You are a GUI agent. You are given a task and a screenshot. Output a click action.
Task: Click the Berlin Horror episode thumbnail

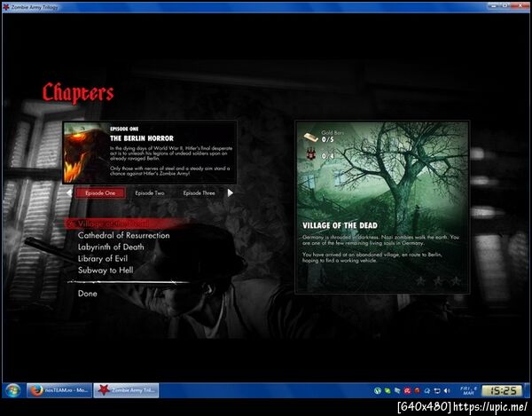(85, 153)
